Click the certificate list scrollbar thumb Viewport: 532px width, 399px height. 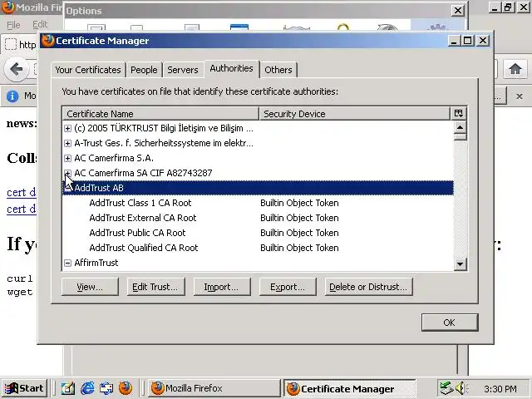coord(460,137)
